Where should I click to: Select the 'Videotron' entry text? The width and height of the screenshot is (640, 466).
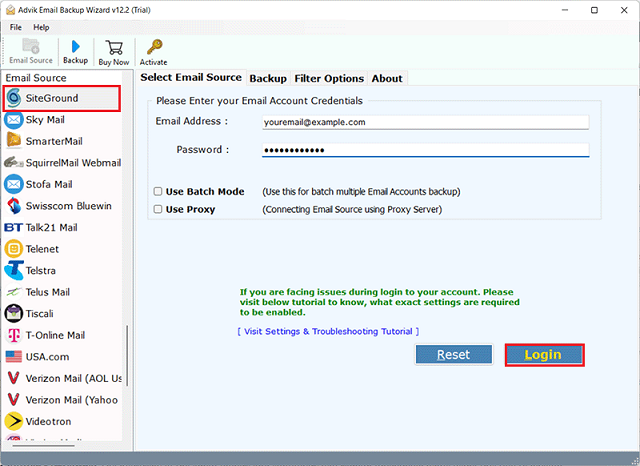tap(48, 422)
